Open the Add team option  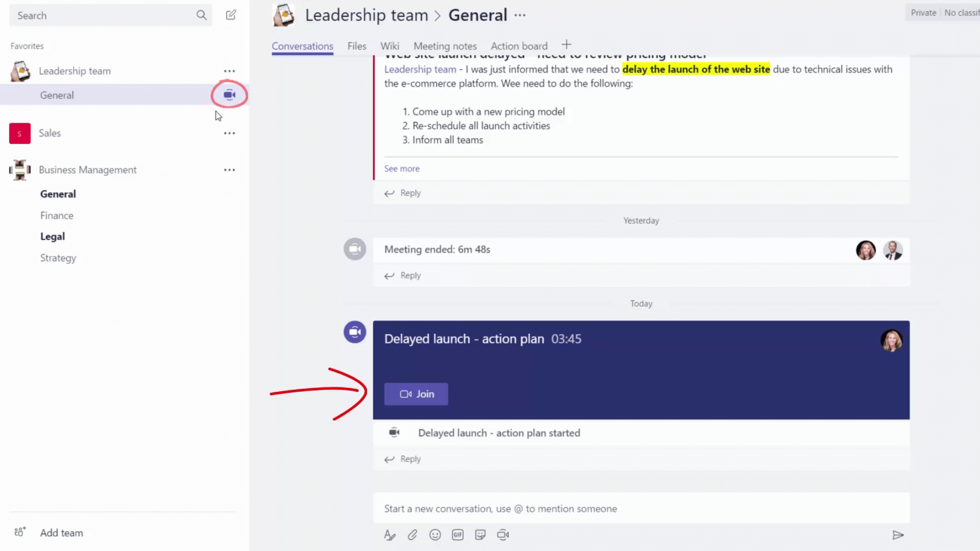(61, 533)
